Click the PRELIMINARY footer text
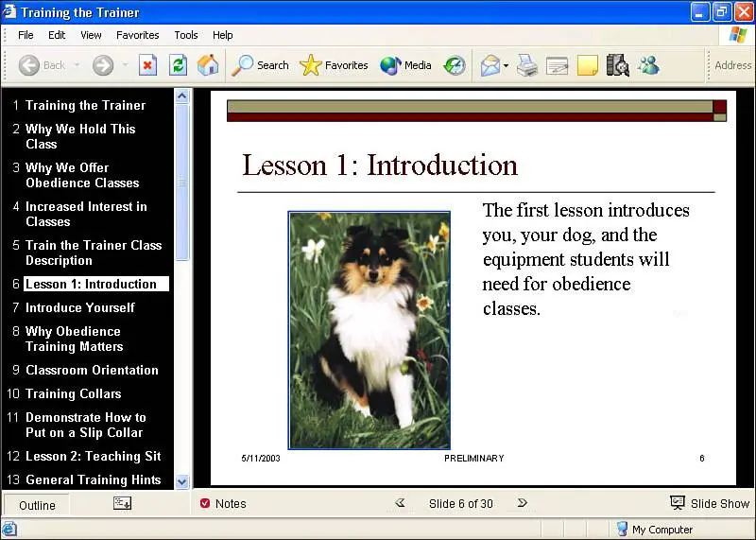The image size is (756, 540). click(x=474, y=458)
